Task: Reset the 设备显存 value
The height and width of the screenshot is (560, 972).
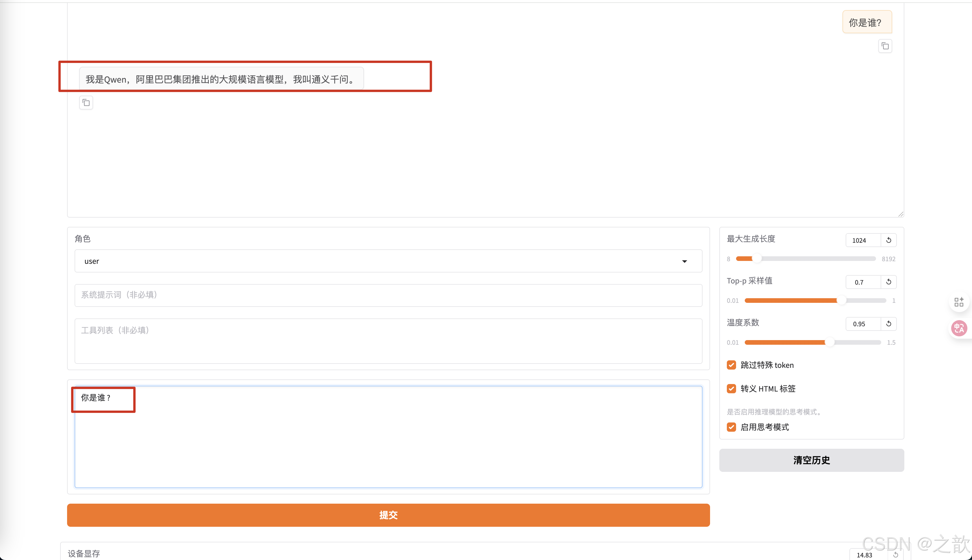Action: tap(895, 555)
